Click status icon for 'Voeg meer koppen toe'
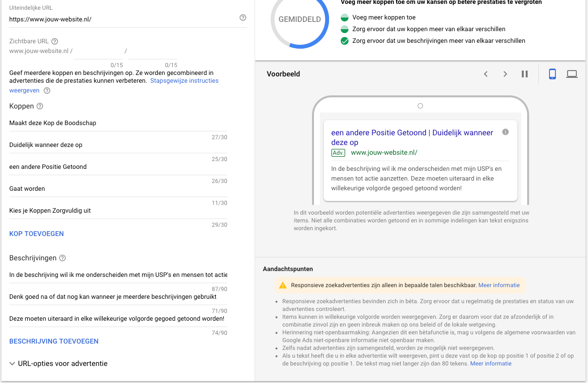The image size is (588, 383). [x=345, y=18]
